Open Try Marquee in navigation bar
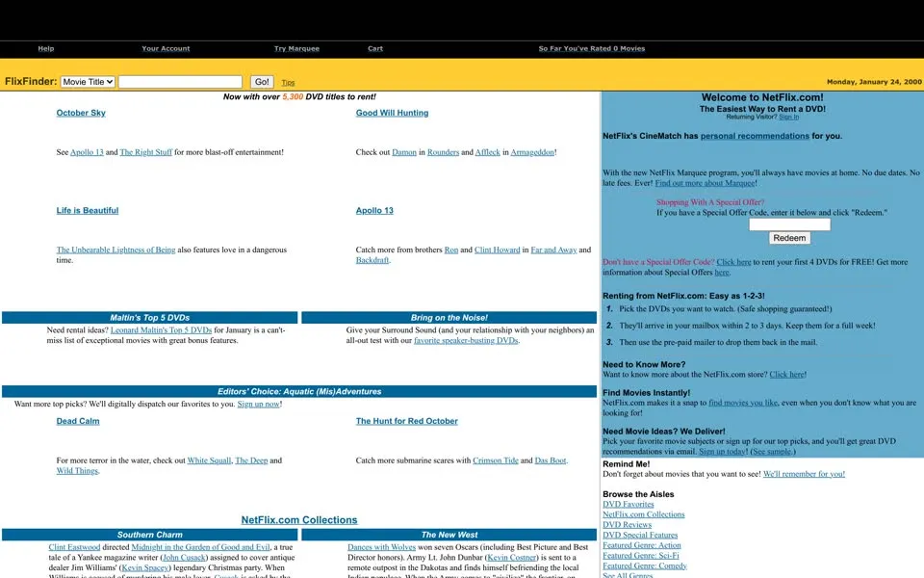The height and width of the screenshot is (578, 924). tap(296, 48)
